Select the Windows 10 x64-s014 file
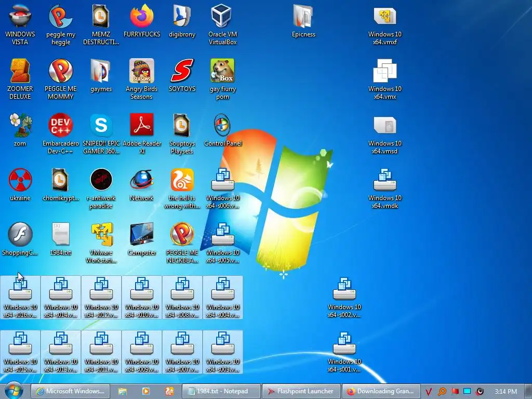The height and width of the screenshot is (399, 532). click(x=60, y=298)
